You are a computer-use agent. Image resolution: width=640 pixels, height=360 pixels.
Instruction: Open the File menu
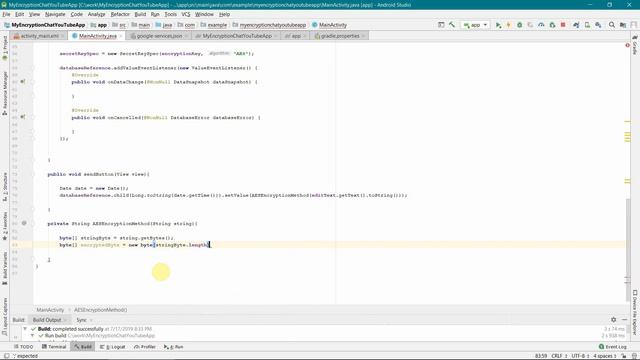coord(6,14)
